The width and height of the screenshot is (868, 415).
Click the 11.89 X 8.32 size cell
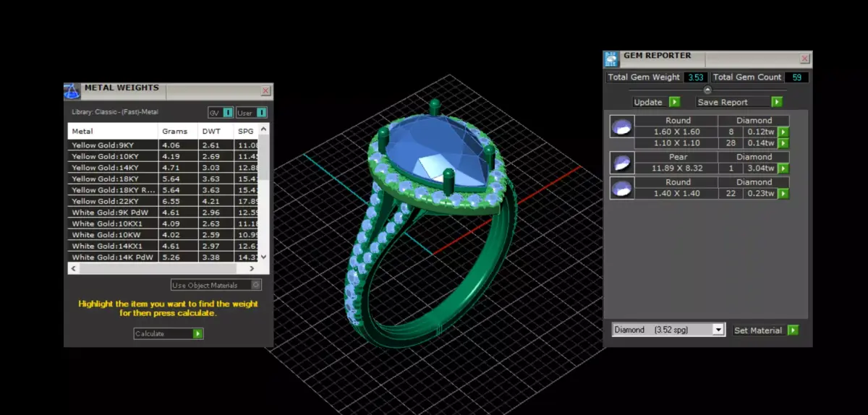[677, 168]
